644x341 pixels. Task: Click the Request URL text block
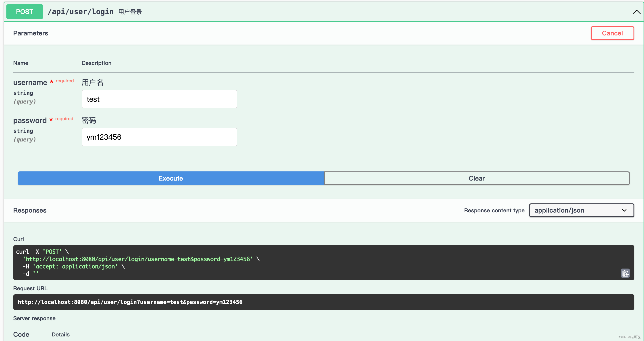[x=130, y=302]
